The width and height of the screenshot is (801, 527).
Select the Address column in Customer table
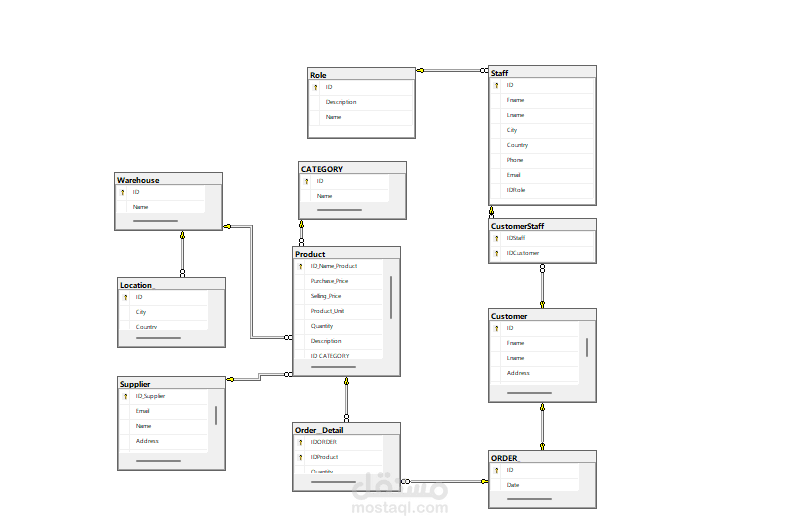tap(535, 373)
